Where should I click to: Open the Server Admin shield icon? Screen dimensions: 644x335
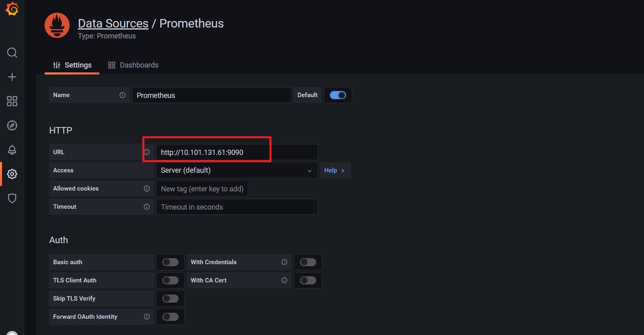coord(12,198)
